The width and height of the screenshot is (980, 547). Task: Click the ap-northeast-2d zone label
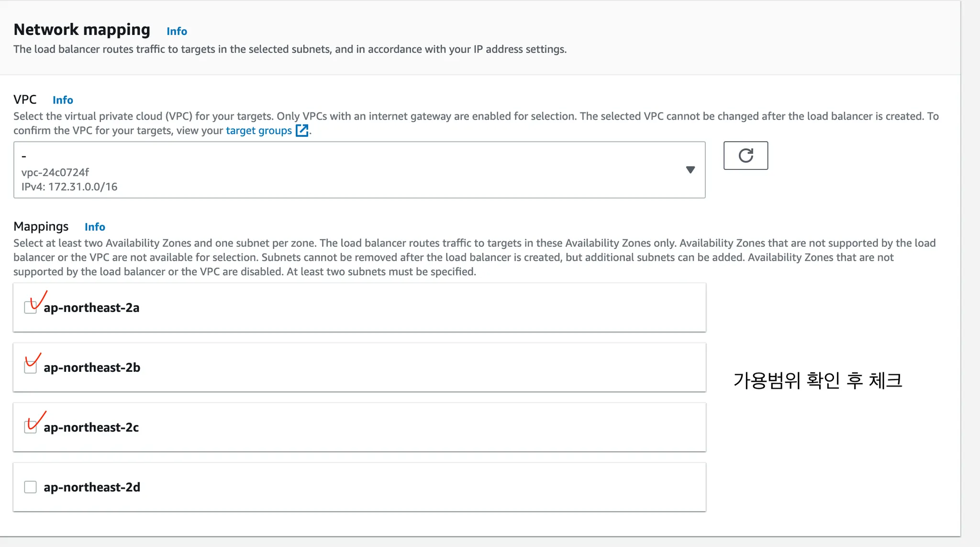92,487
